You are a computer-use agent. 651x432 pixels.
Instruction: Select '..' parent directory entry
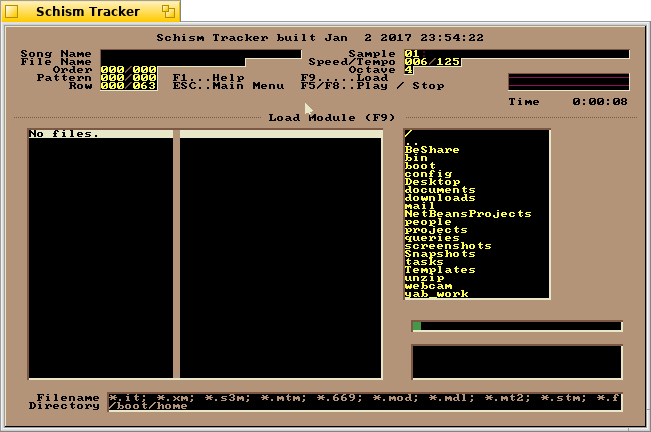[477, 142]
